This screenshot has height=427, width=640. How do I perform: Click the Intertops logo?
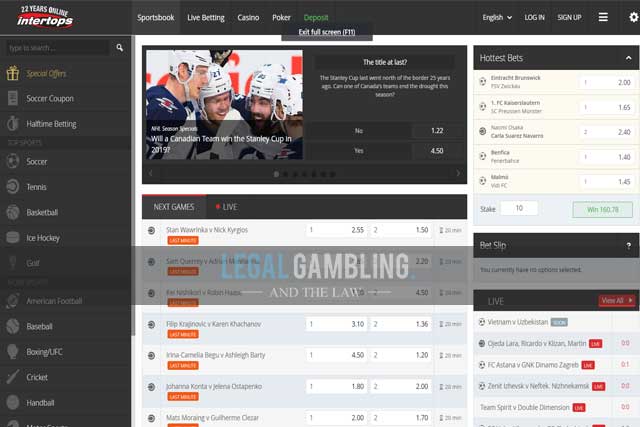click(x=45, y=17)
